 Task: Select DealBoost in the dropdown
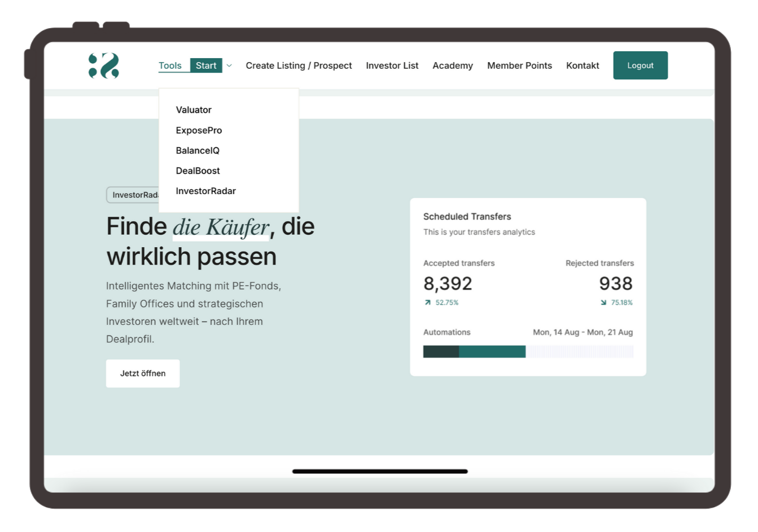198,171
